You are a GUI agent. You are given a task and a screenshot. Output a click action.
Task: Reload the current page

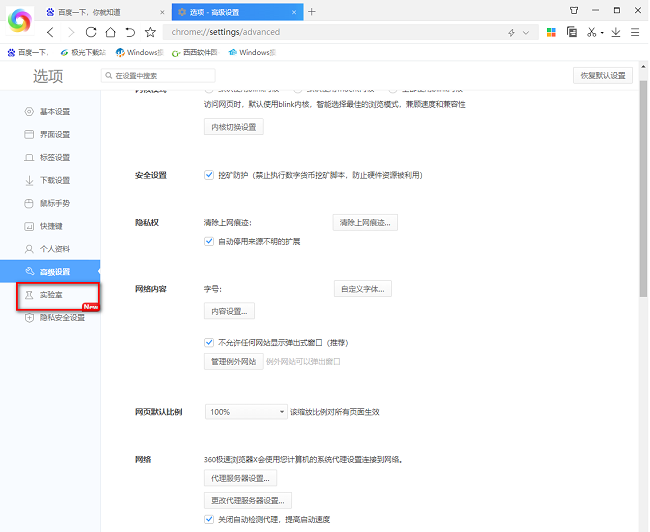[x=91, y=32]
